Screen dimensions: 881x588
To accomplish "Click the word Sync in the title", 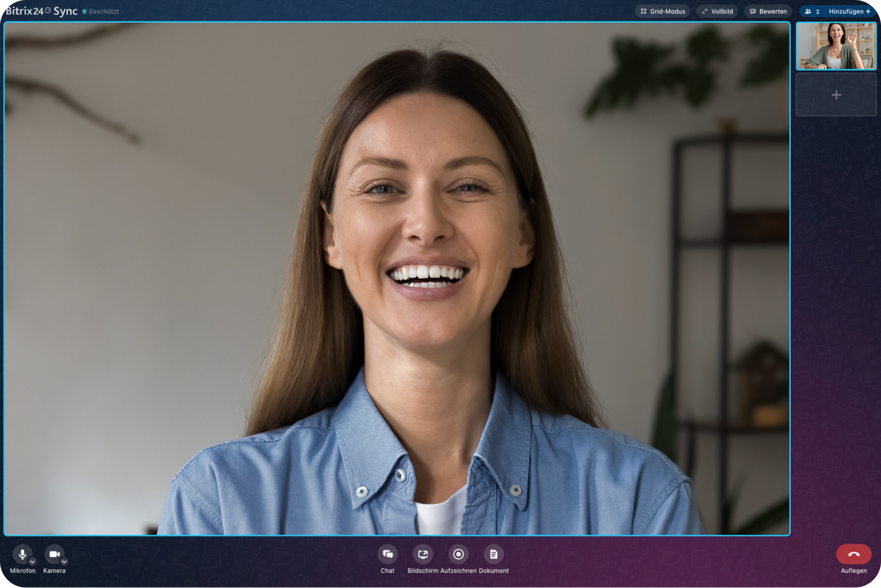I will click(66, 11).
